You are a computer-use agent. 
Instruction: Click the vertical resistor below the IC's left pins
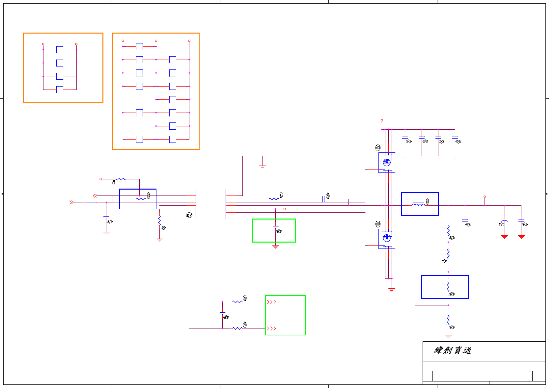tap(159, 221)
